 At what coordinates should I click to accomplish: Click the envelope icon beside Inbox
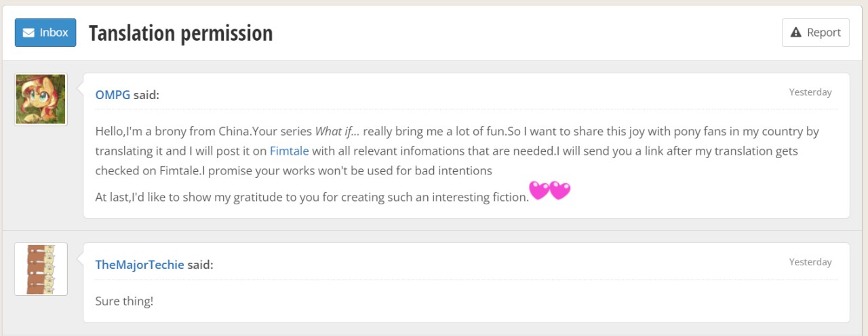coord(28,33)
